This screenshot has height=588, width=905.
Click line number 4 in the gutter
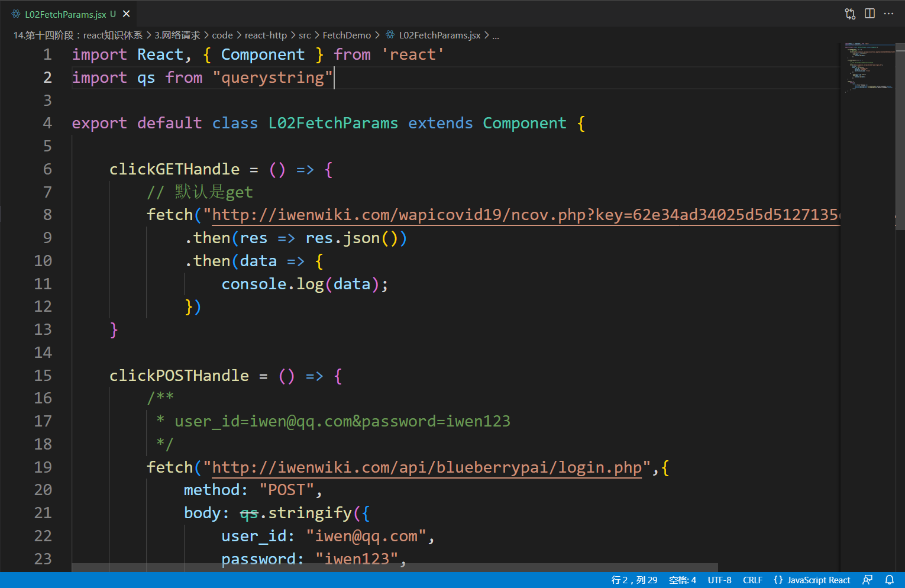point(47,123)
